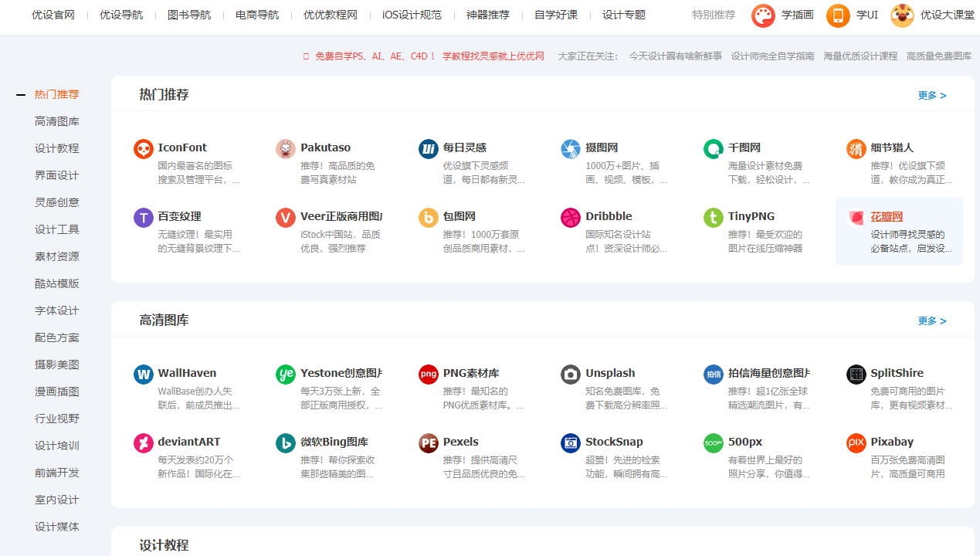This screenshot has width=980, height=556.
Task: Click the 百变纹理 purple T icon
Action: pos(144,218)
